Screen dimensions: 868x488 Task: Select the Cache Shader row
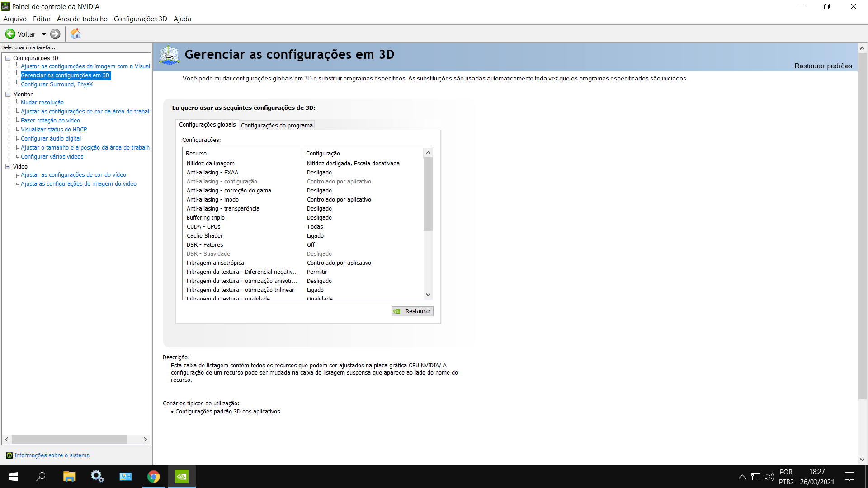[x=303, y=236]
